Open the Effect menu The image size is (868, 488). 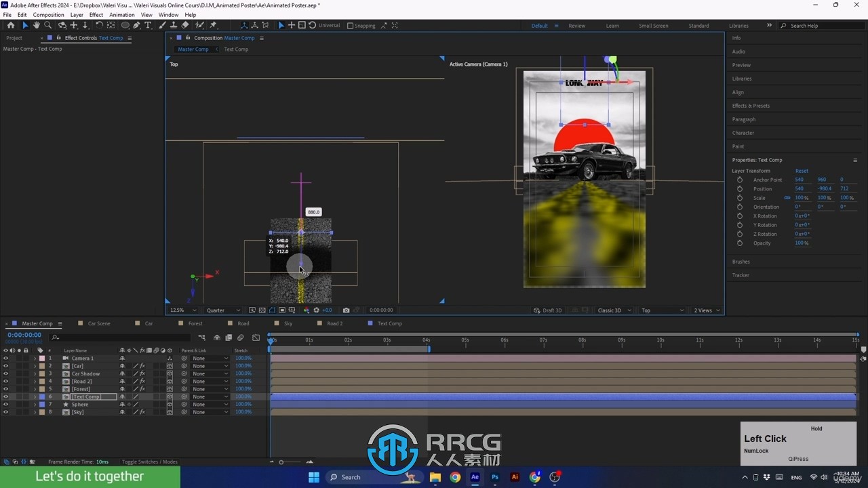[x=96, y=14]
